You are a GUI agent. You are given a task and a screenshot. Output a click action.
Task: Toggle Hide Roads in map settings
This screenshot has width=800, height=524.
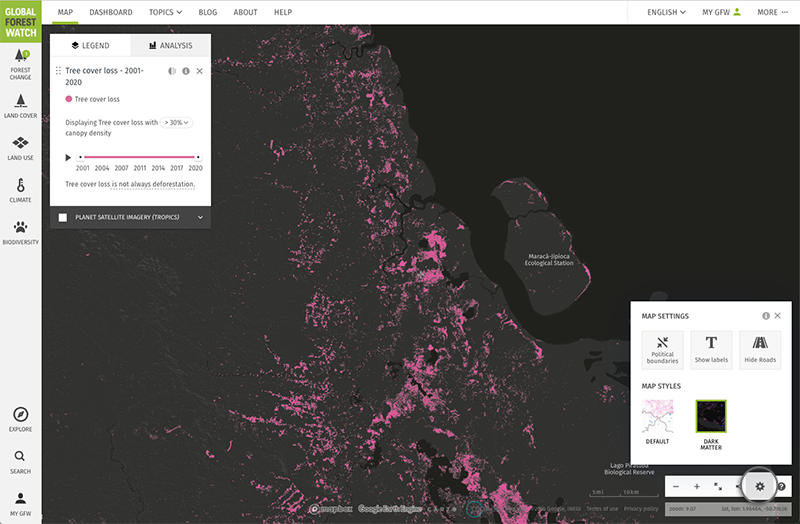[x=760, y=349]
